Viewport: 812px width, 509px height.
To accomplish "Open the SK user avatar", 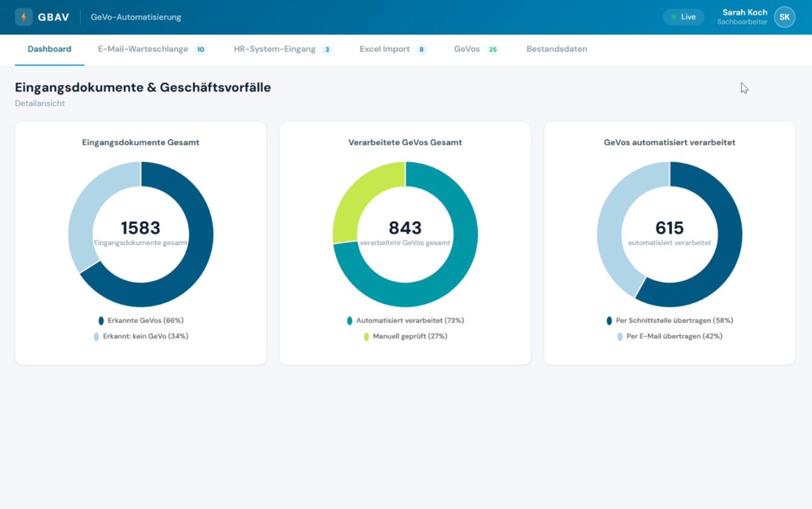I will 785,17.
